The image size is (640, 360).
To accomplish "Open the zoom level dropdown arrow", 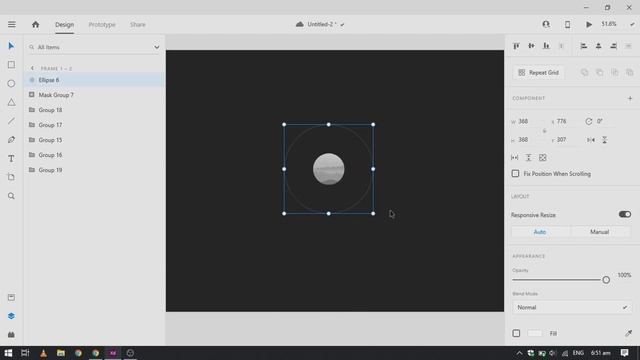I will (632, 24).
